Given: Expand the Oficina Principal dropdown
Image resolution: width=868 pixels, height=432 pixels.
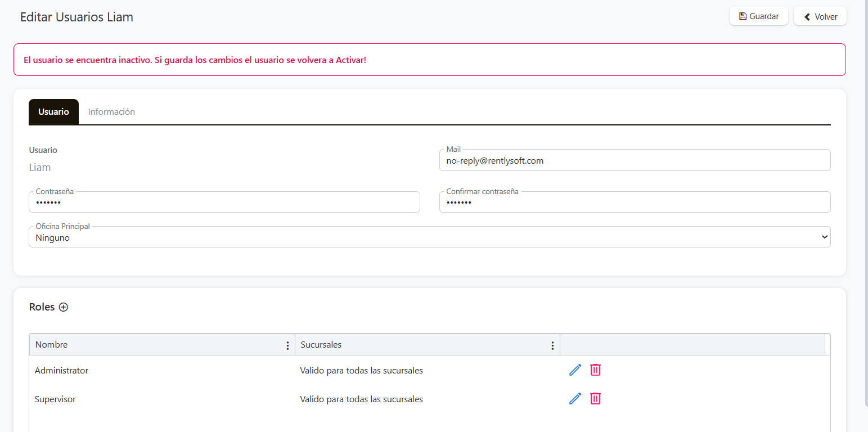Looking at the screenshot, I should coord(429,237).
